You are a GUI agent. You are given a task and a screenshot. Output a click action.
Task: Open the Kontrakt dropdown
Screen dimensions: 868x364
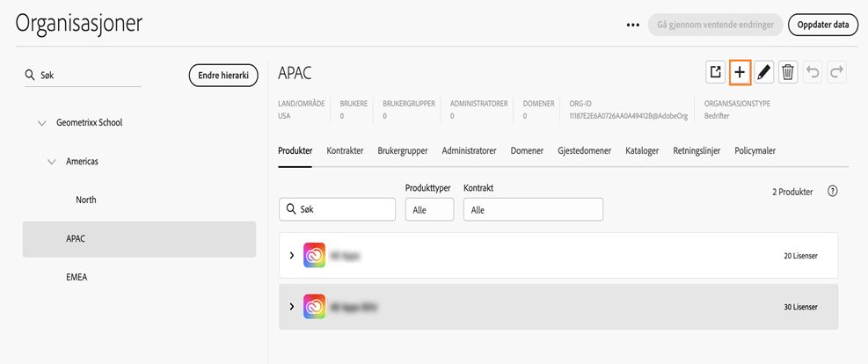533,209
